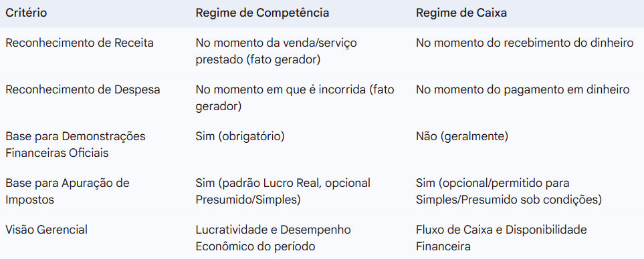
Task: Click the 'Econômico do período' text line
Action: tap(255, 247)
